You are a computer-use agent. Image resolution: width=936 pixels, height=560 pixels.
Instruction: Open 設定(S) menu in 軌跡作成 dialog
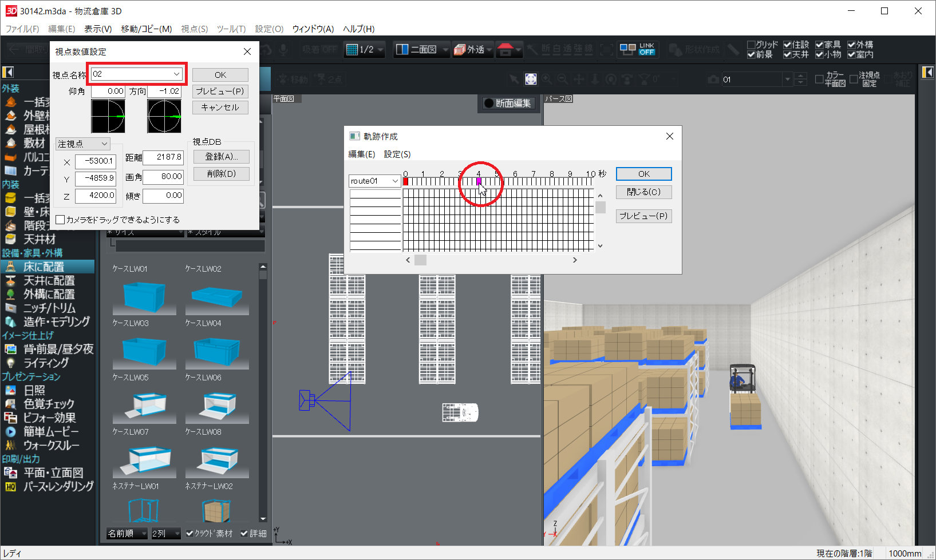(x=397, y=154)
